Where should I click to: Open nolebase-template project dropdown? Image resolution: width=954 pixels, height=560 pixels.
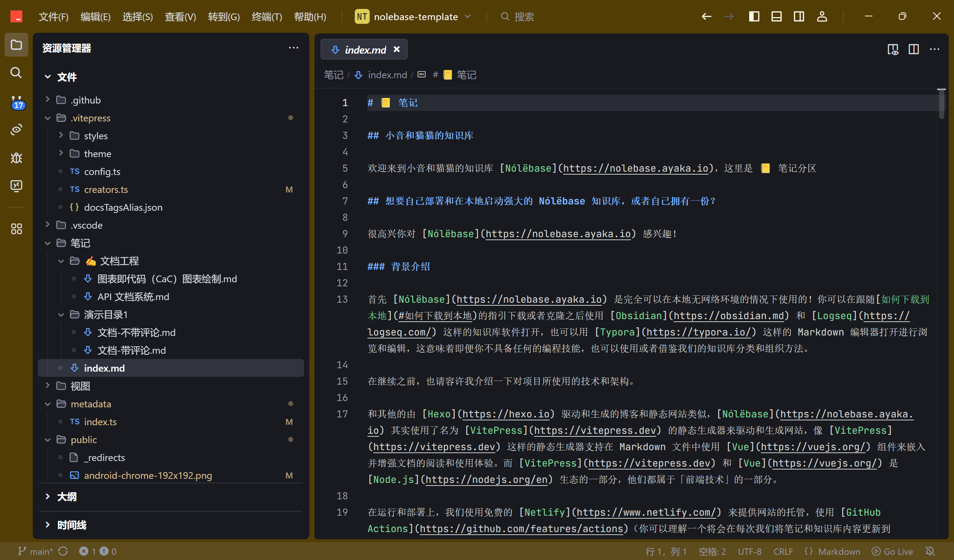coord(413,16)
